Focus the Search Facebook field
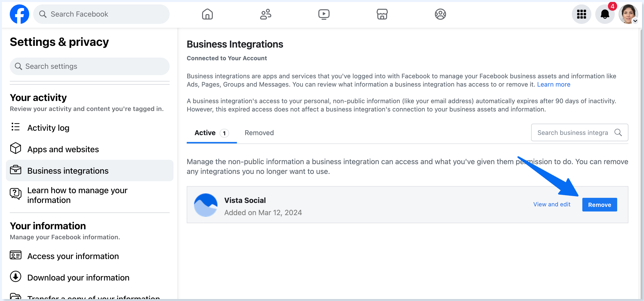The image size is (644, 301). point(101,14)
